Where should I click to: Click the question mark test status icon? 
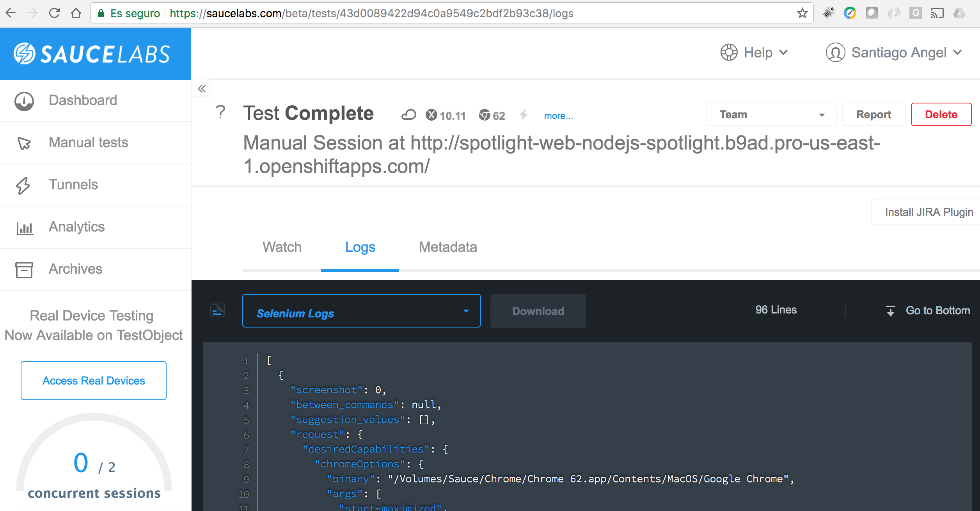point(220,112)
